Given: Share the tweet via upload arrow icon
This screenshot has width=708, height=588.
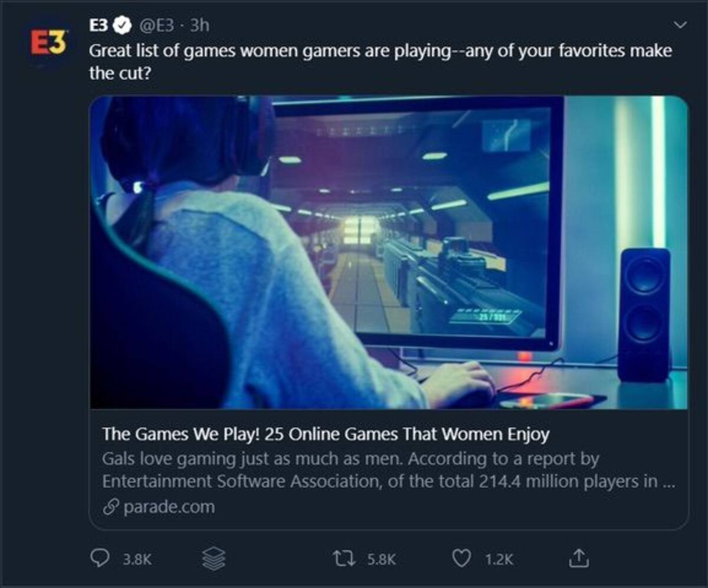Looking at the screenshot, I should coord(579,557).
